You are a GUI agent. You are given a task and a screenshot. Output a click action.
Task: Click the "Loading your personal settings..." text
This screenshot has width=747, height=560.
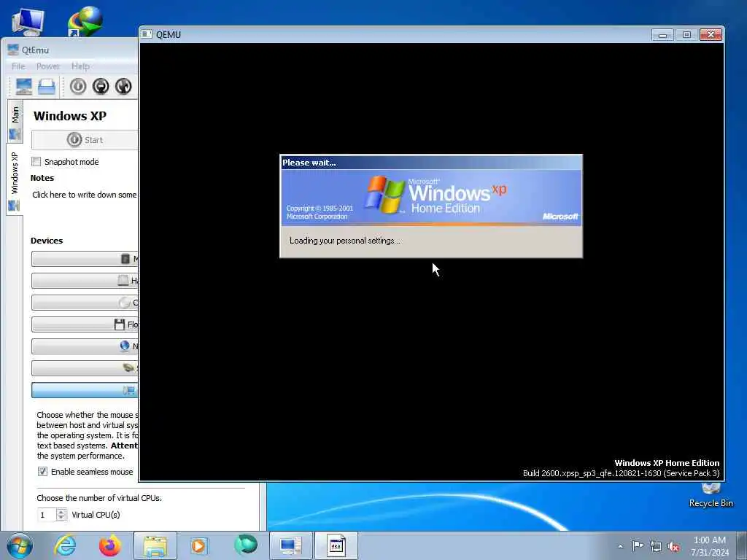(x=345, y=241)
